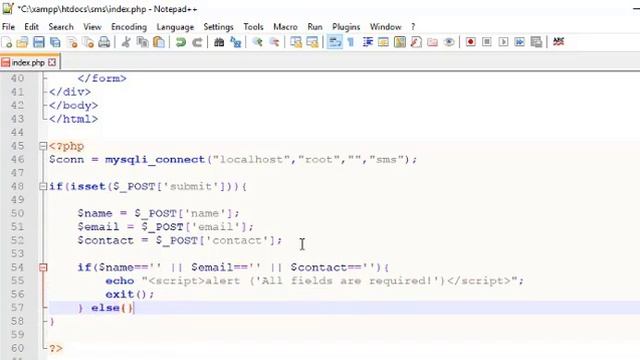Viewport: 640px width, 360px height.
Task: Click the </form> tag on line 40
Action: pos(102,78)
